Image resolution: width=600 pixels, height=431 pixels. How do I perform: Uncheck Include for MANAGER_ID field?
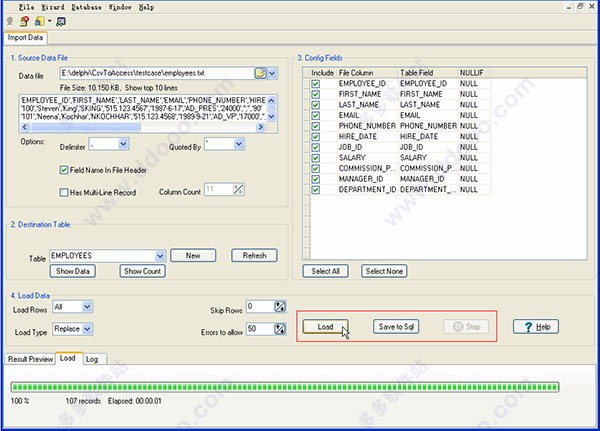click(x=316, y=179)
